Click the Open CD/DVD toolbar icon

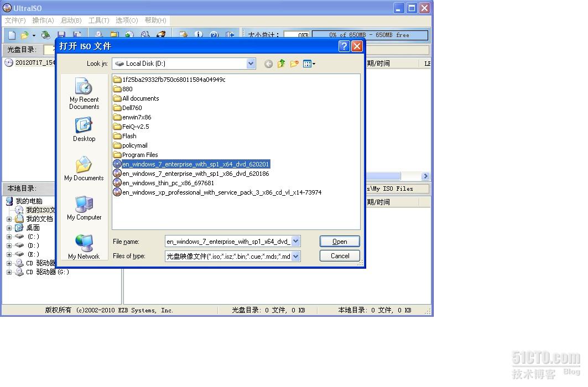(x=46, y=35)
